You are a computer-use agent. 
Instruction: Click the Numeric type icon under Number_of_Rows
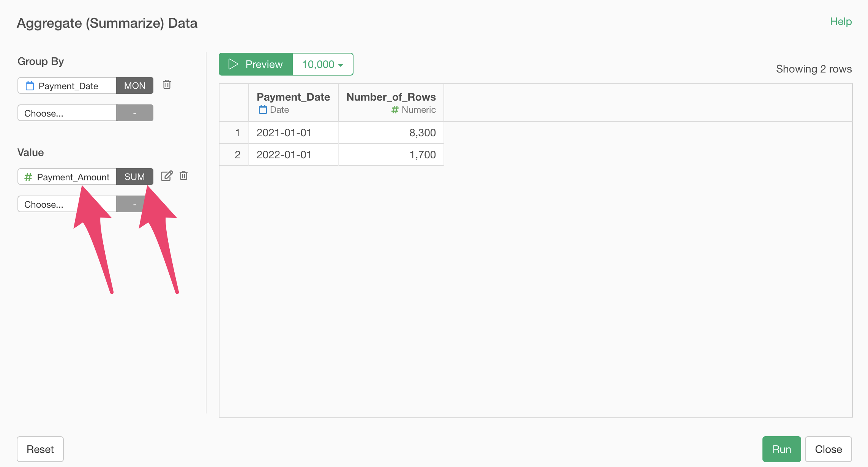coord(395,110)
